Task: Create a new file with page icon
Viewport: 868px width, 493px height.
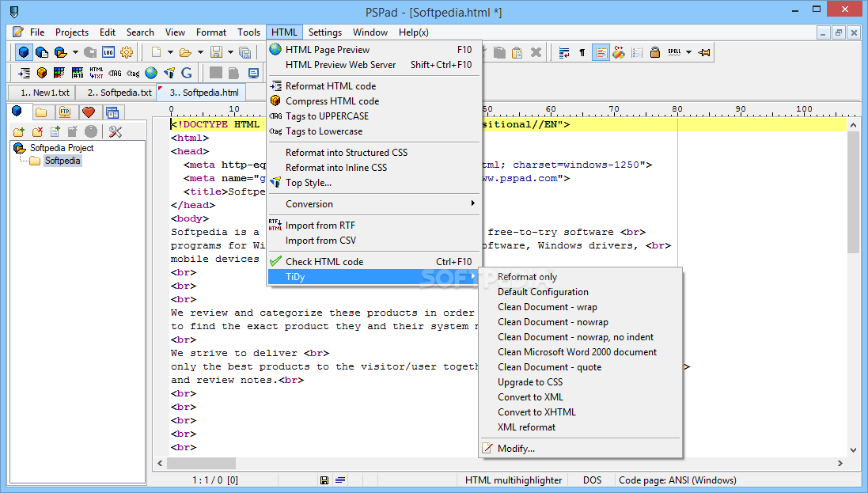Action: coord(156,52)
